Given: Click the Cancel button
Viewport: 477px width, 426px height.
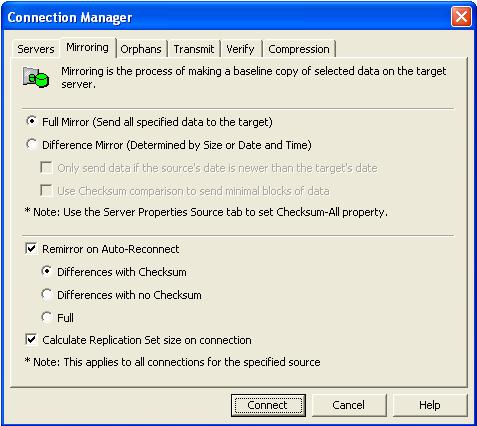Looking at the screenshot, I should 349,405.
